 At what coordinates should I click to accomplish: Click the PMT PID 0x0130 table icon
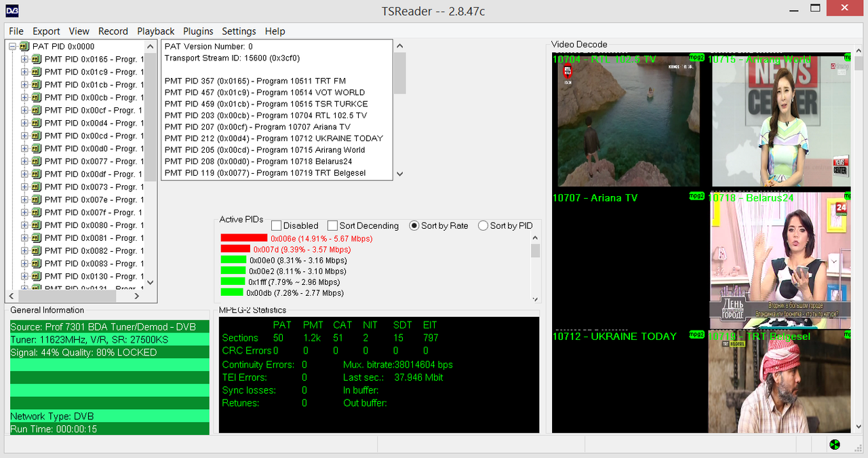coord(37,277)
